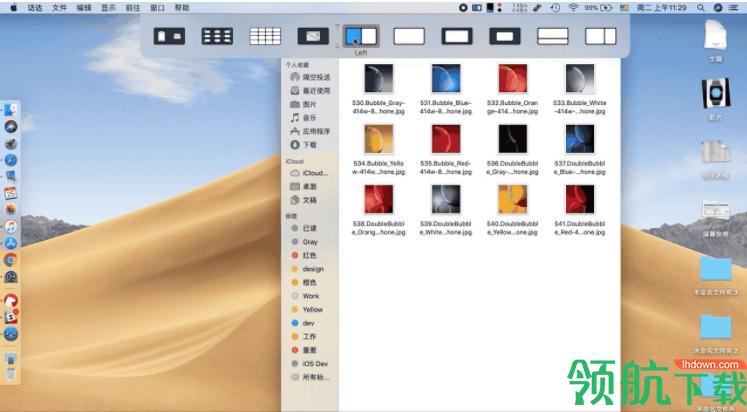Open App Store from the Dock
This screenshot has width=747, height=412.
point(11,243)
